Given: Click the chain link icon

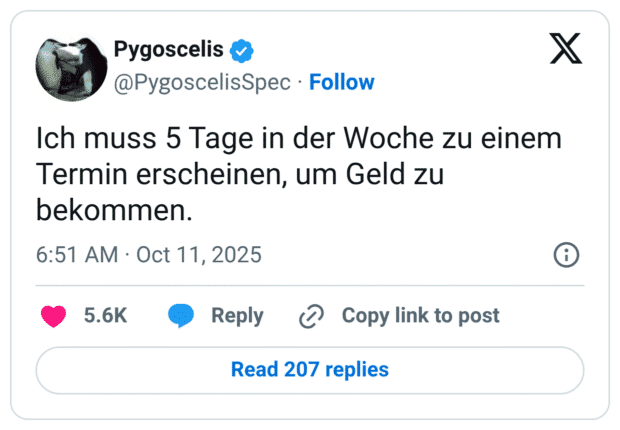Looking at the screenshot, I should (x=312, y=316).
